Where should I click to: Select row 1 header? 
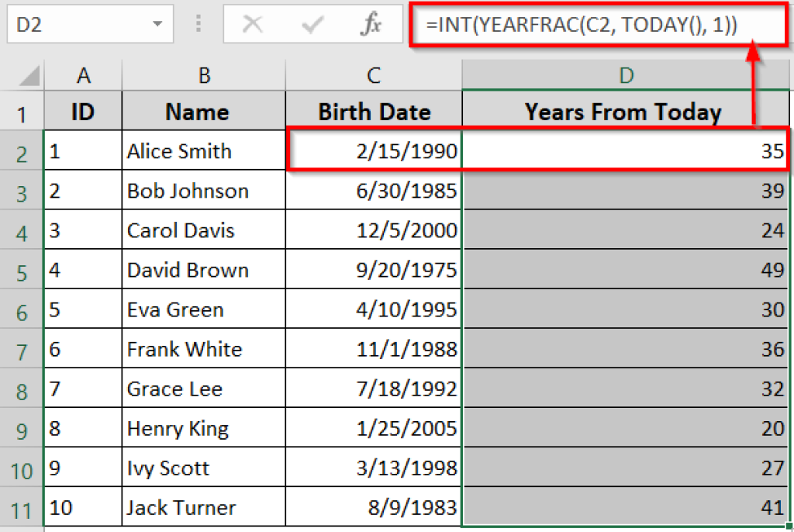click(22, 114)
